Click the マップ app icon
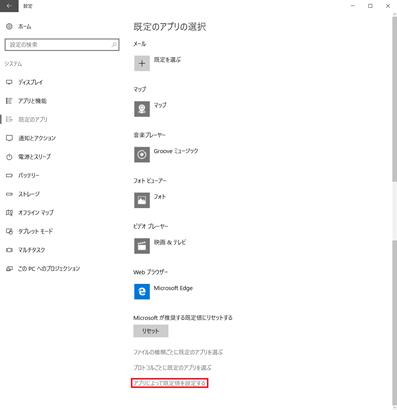The width and height of the screenshot is (397, 410). (142, 109)
